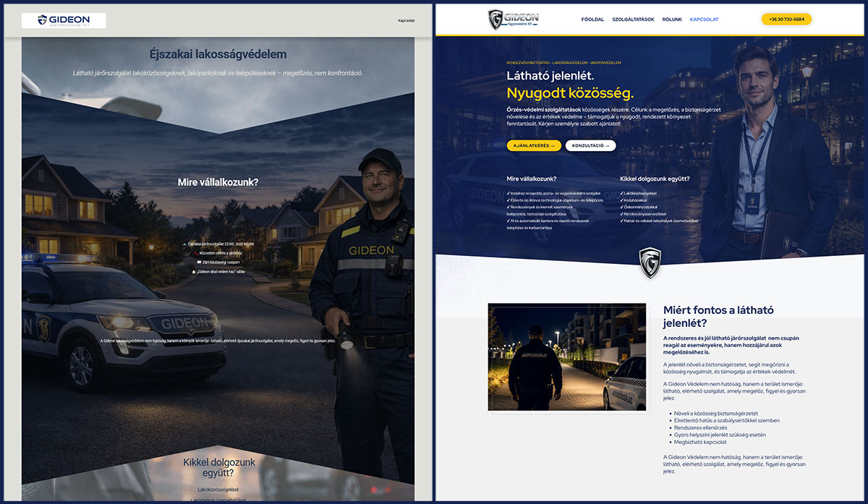Viewport: 868px width, 504px height.
Task: Open the night patrol guard thumbnail image
Action: [567, 357]
